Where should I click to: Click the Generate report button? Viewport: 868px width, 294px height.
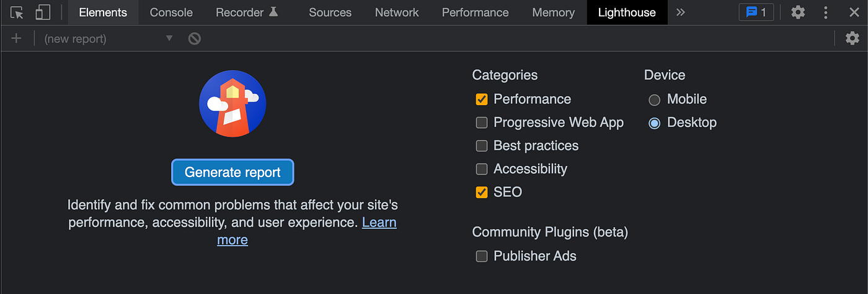tap(232, 173)
